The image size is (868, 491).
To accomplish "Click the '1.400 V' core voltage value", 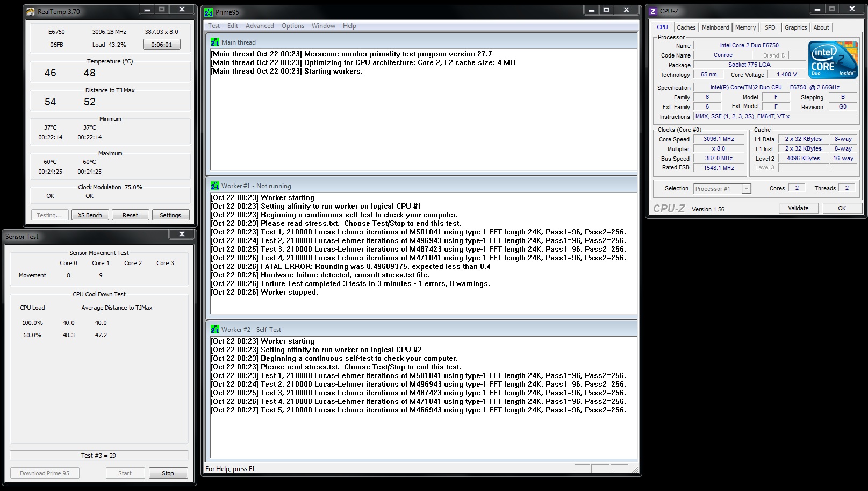I will 786,74.
